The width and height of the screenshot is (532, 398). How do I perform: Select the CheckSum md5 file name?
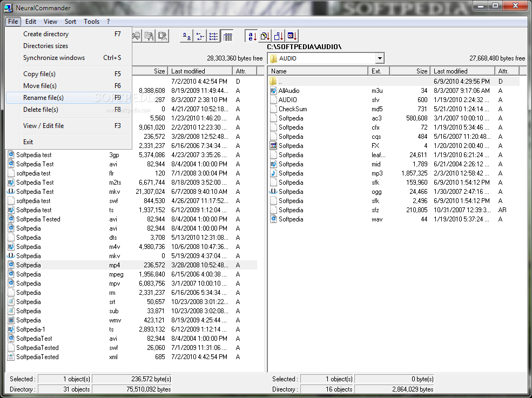pos(293,109)
